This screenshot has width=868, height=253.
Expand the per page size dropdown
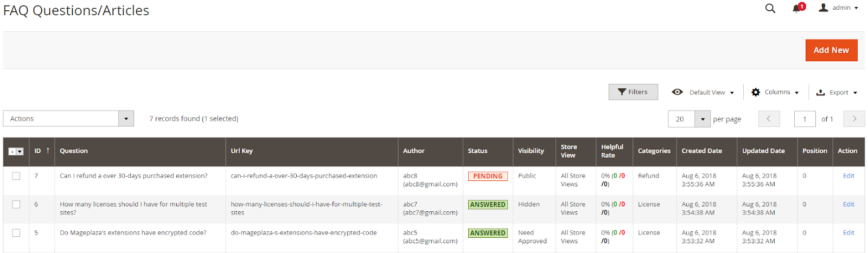point(703,119)
